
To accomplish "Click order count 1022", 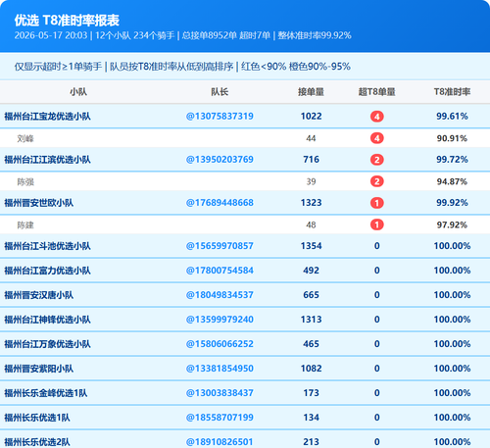I will (x=311, y=116).
